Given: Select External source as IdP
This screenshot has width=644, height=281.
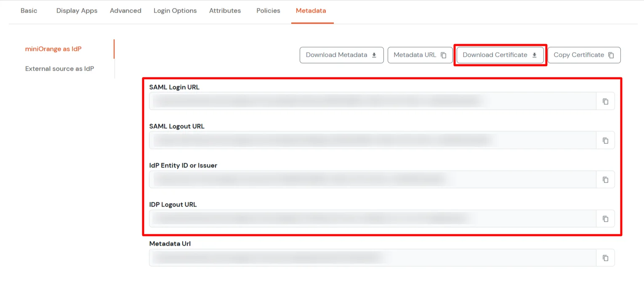Looking at the screenshot, I should tap(59, 69).
